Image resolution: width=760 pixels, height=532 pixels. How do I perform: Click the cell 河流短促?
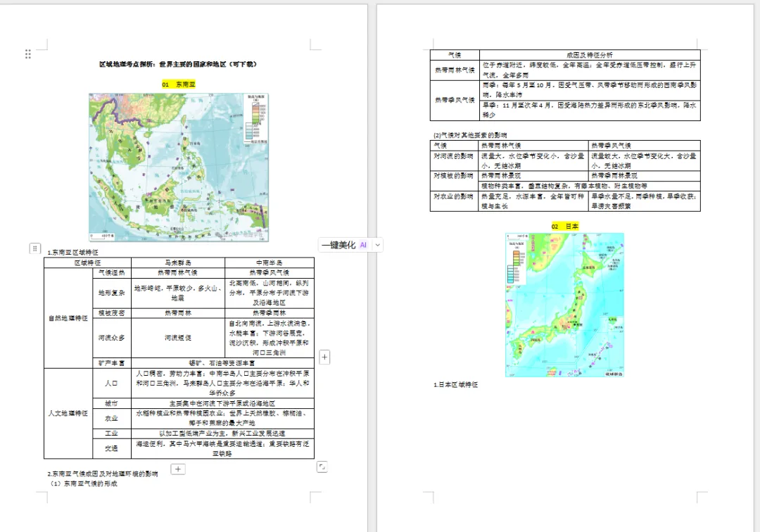coord(178,338)
